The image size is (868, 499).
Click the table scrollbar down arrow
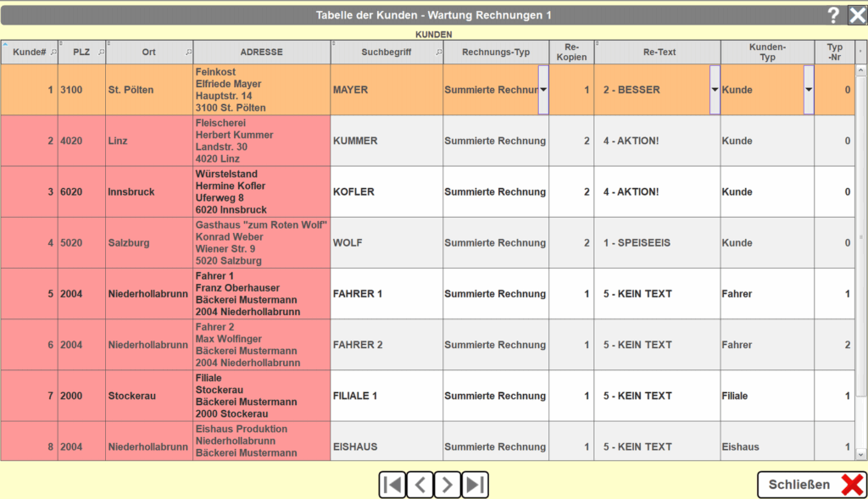coord(861,455)
